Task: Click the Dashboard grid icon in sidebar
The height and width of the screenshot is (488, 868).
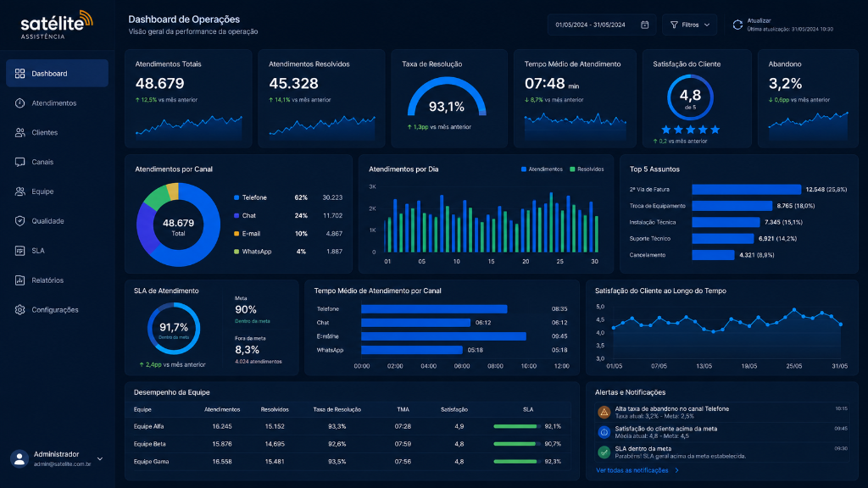Action: pos(20,74)
